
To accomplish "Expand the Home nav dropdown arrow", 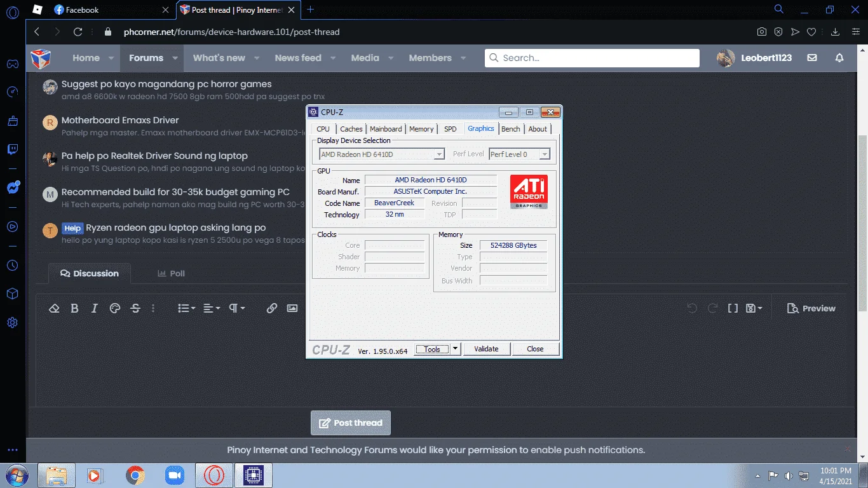I will click(x=111, y=58).
